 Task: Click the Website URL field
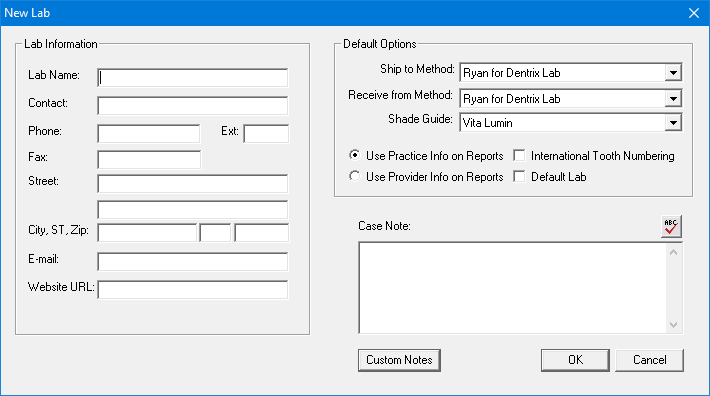coord(192,290)
